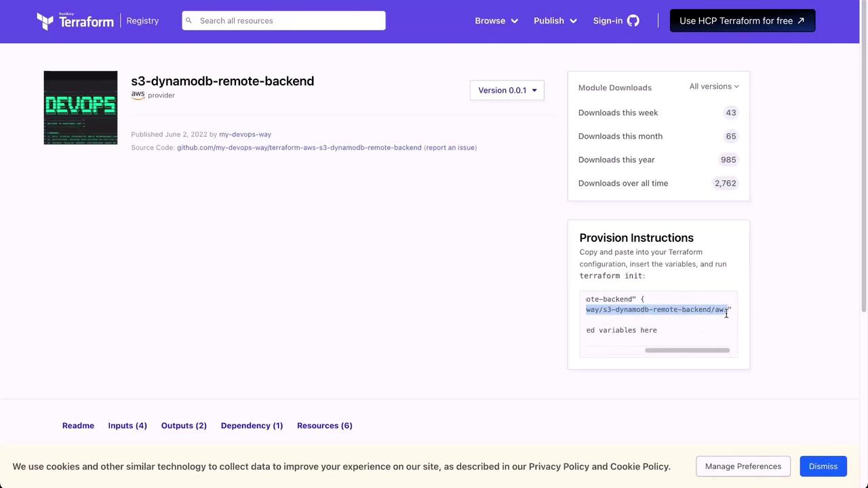Click the Provision Instructions heading
This screenshot has width=868, height=488.
point(637,238)
